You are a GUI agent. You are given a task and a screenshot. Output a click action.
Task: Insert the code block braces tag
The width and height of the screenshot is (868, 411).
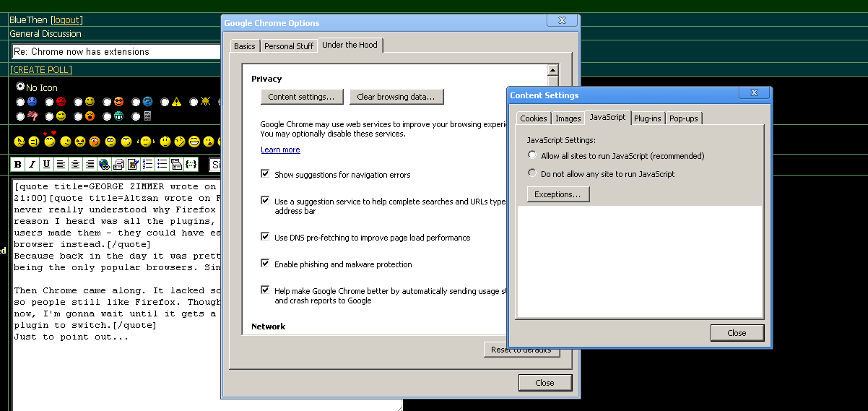tap(191, 164)
